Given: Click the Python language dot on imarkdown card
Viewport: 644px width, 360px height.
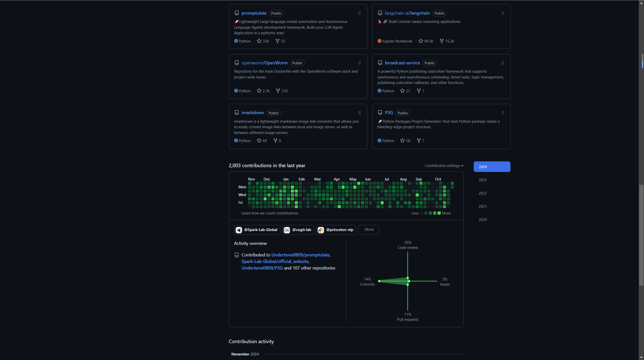Looking at the screenshot, I should tap(236, 140).
